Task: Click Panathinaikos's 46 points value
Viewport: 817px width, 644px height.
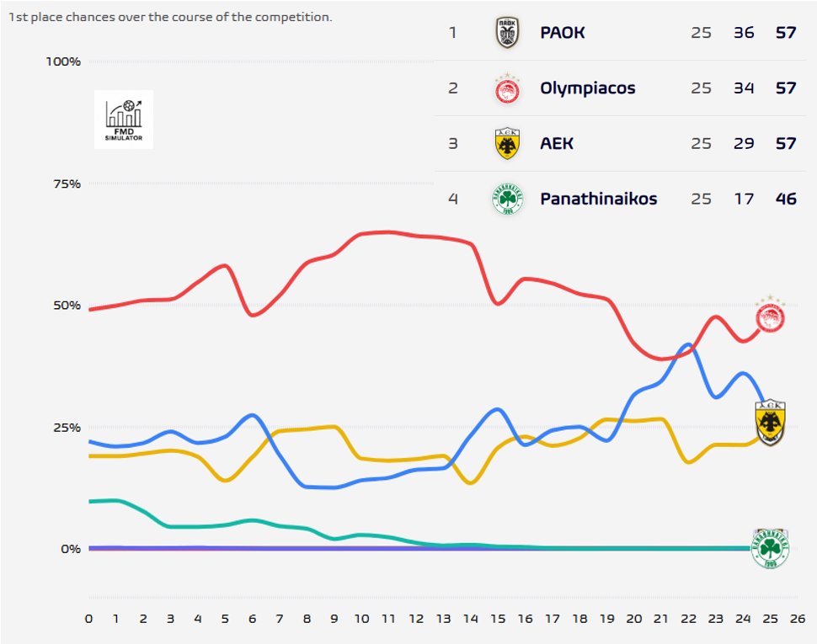Action: point(786,200)
